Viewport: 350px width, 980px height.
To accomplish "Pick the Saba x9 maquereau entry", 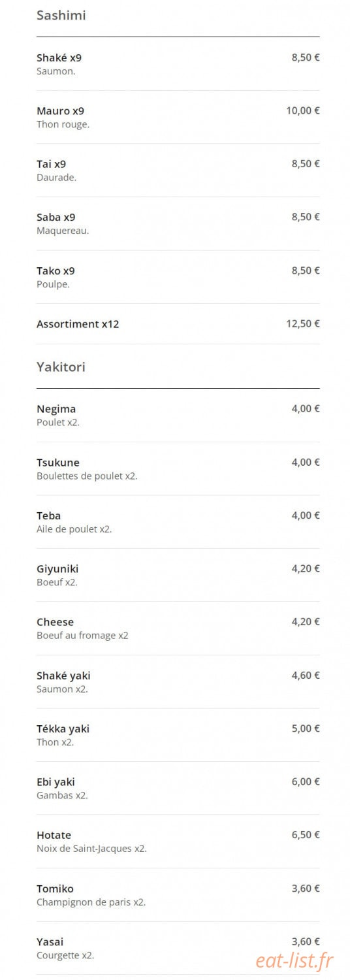I will pos(178,223).
